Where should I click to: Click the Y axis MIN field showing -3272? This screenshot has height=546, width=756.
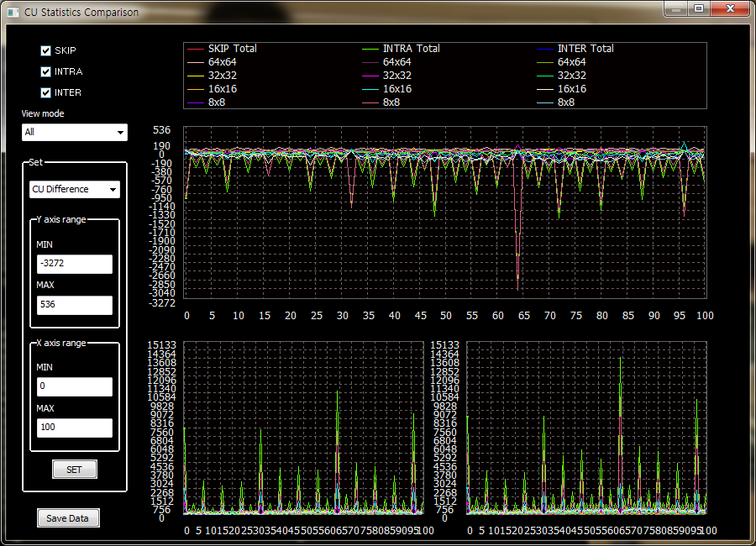pos(74,264)
